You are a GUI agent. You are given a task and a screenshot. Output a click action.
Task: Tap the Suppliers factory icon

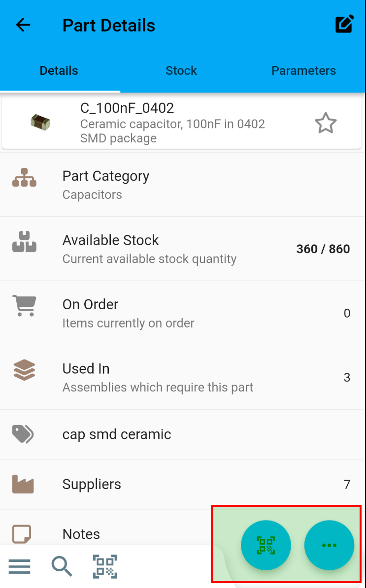23,484
